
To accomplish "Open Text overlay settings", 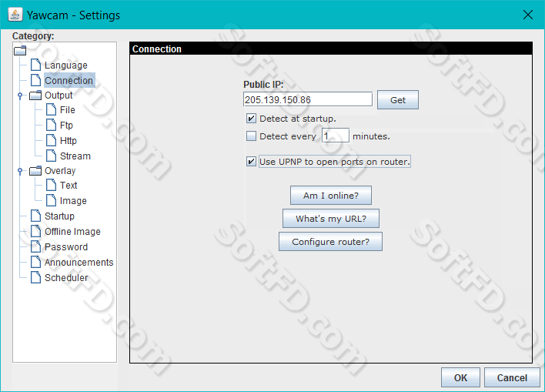I will click(x=69, y=186).
